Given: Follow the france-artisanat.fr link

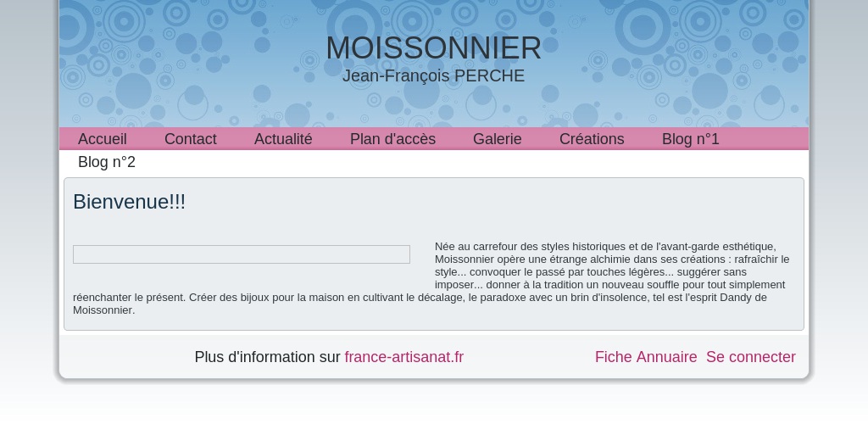Looking at the screenshot, I should [404, 357].
